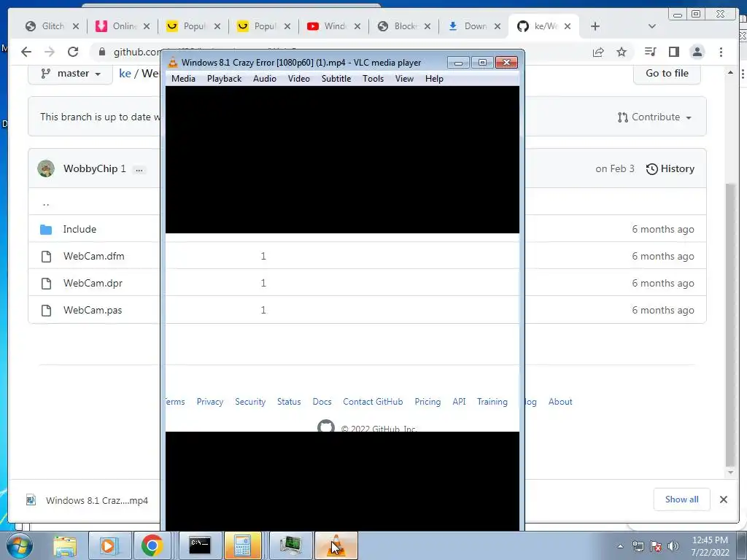Open the VLC Media menu
The image size is (747, 560).
[183, 79]
